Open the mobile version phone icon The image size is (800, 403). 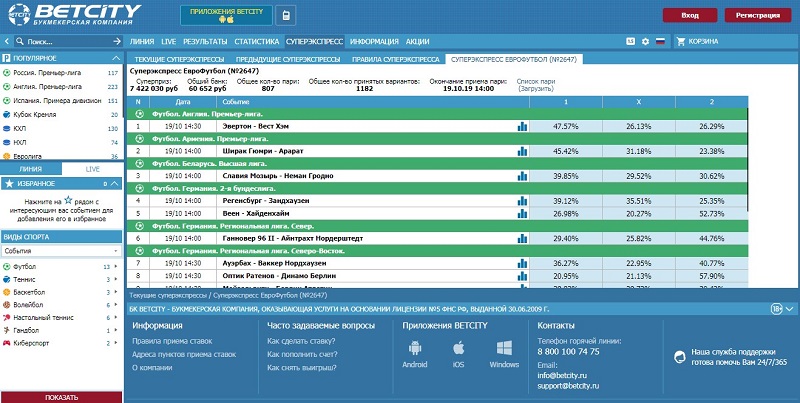286,16
